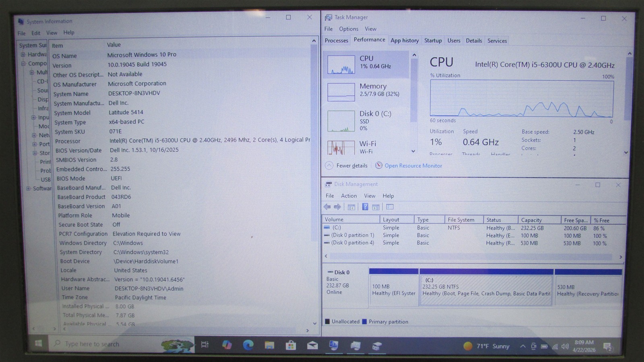The image size is (644, 362).
Task: Select the CPU performance item
Action: (x=365, y=64)
